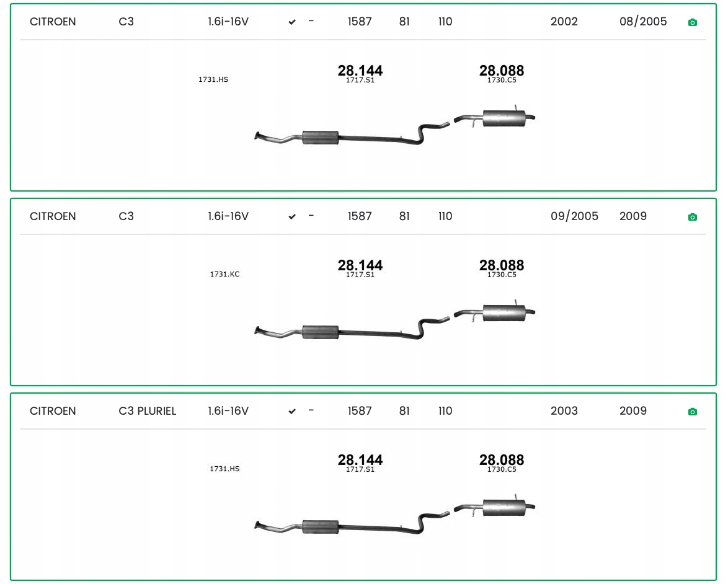Viewport: 728px width, 584px height.
Task: Click rear silencer image in C3 Pluriel card
Action: point(503,507)
